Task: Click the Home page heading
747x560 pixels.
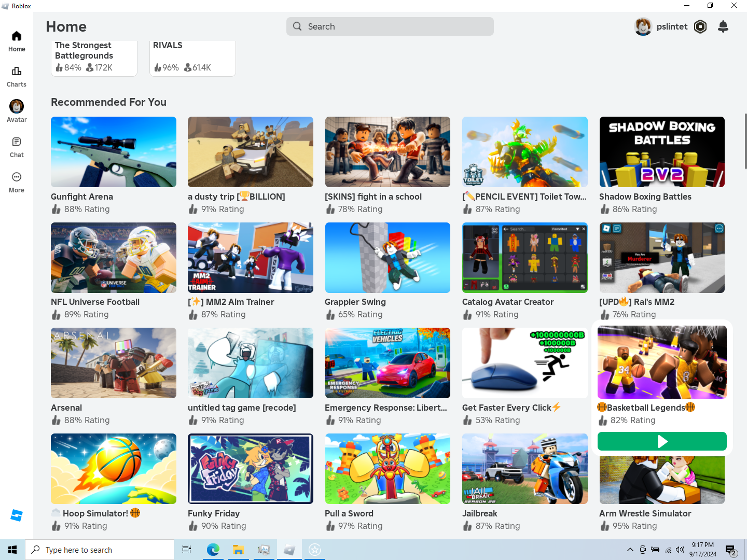Action: 66,26
